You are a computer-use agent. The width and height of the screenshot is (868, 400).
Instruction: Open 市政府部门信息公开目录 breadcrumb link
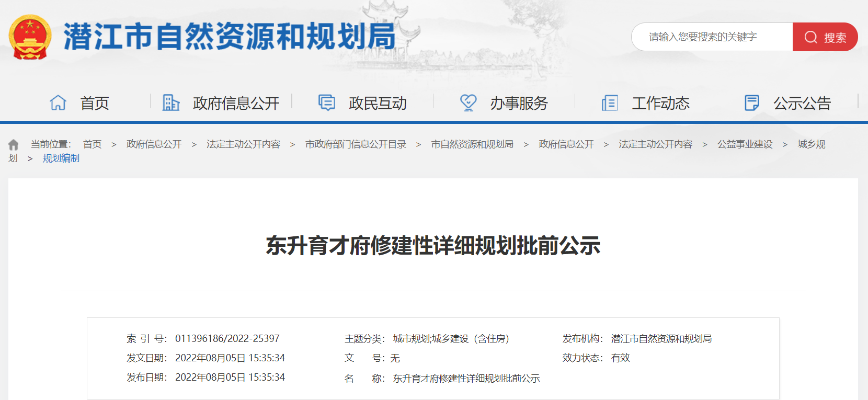pyautogui.click(x=356, y=144)
